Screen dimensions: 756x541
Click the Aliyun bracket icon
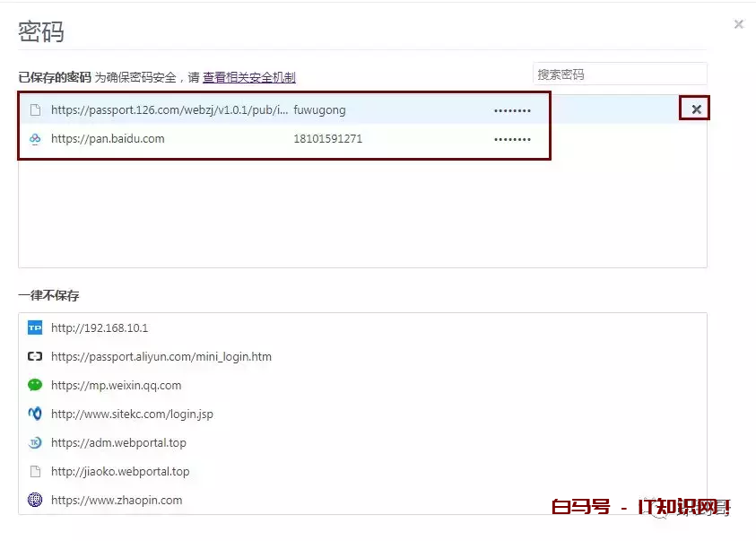(x=35, y=357)
